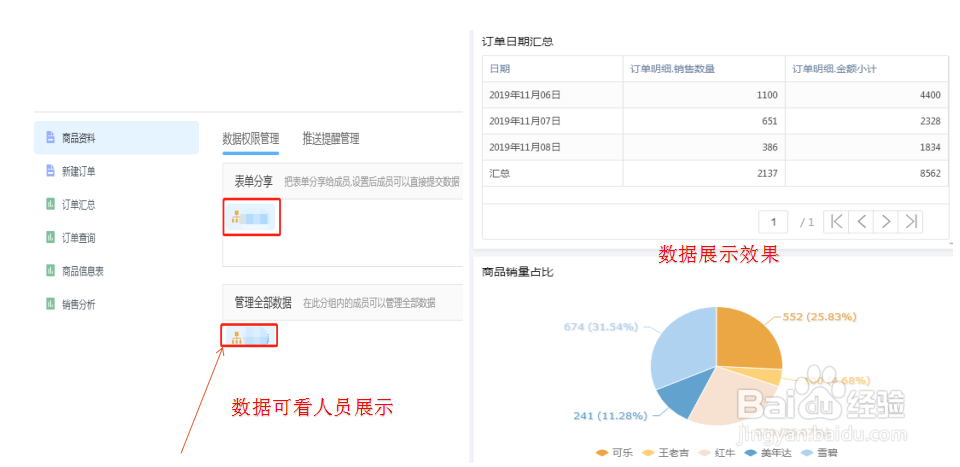Screen dimensions: 960x467
Task: Select the 2019年11月07日 row date cell
Action: (553, 121)
